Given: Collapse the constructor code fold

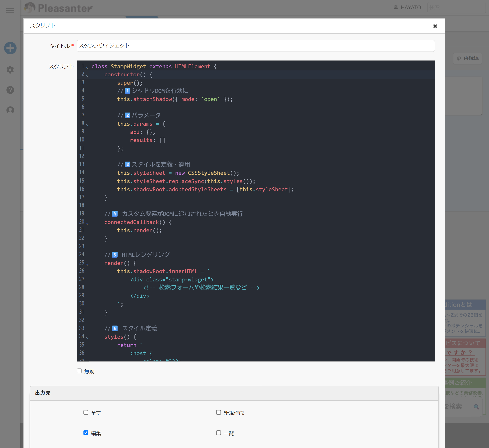Looking at the screenshot, I should point(87,76).
